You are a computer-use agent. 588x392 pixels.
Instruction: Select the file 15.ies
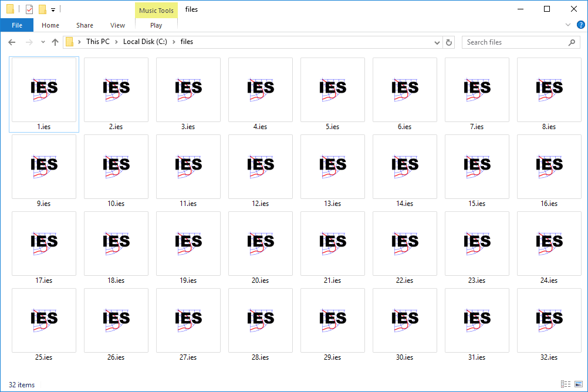click(x=477, y=166)
